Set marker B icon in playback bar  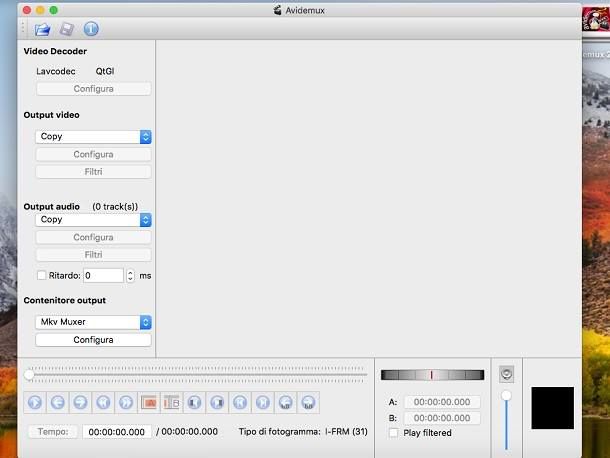click(171, 403)
